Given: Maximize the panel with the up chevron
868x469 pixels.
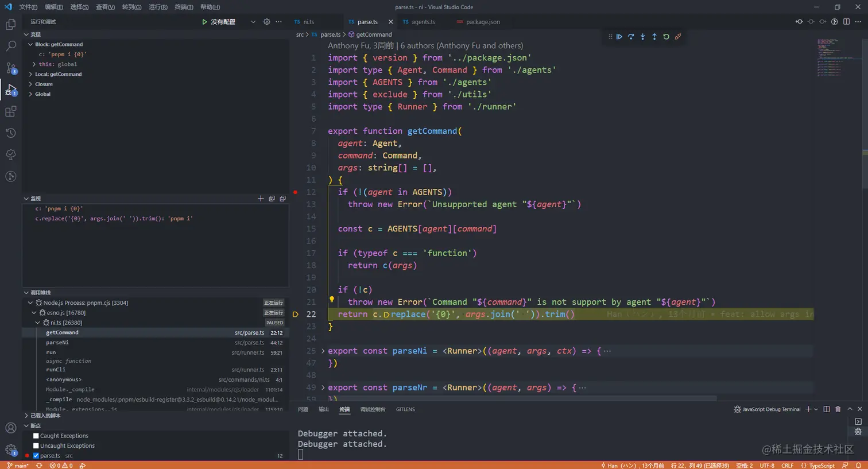Looking at the screenshot, I should coord(850,409).
